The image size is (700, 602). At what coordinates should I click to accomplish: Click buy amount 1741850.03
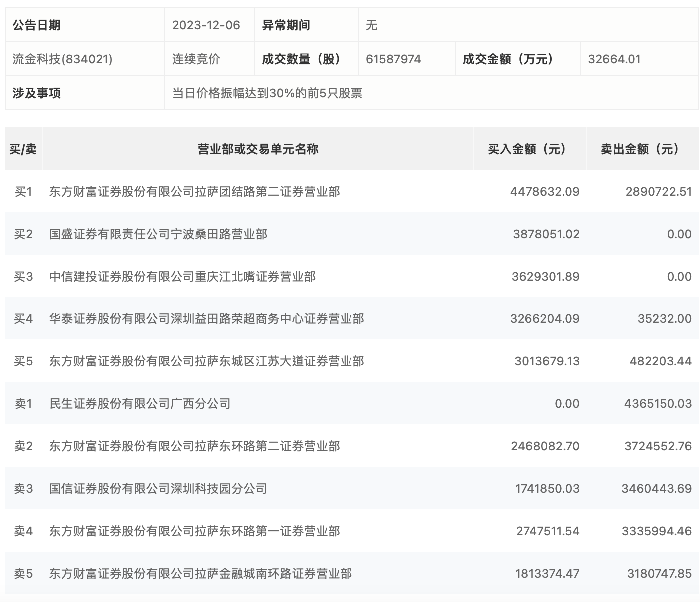pyautogui.click(x=547, y=489)
